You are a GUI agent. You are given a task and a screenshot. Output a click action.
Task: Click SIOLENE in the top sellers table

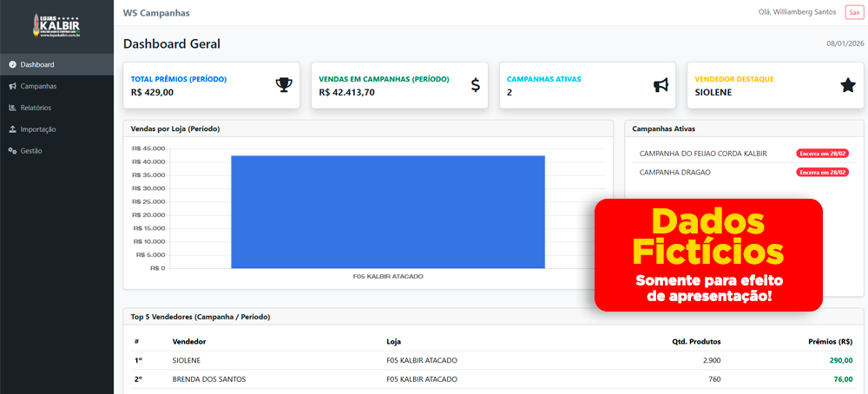pos(187,360)
